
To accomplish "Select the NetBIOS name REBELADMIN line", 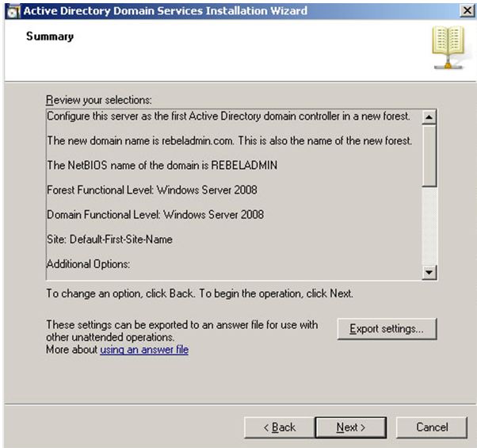I will click(162, 165).
